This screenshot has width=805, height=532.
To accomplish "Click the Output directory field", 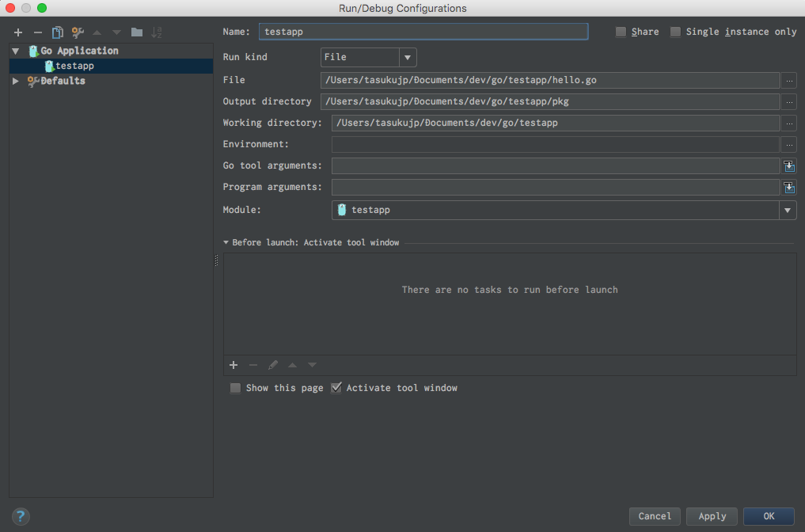I will tap(550, 101).
